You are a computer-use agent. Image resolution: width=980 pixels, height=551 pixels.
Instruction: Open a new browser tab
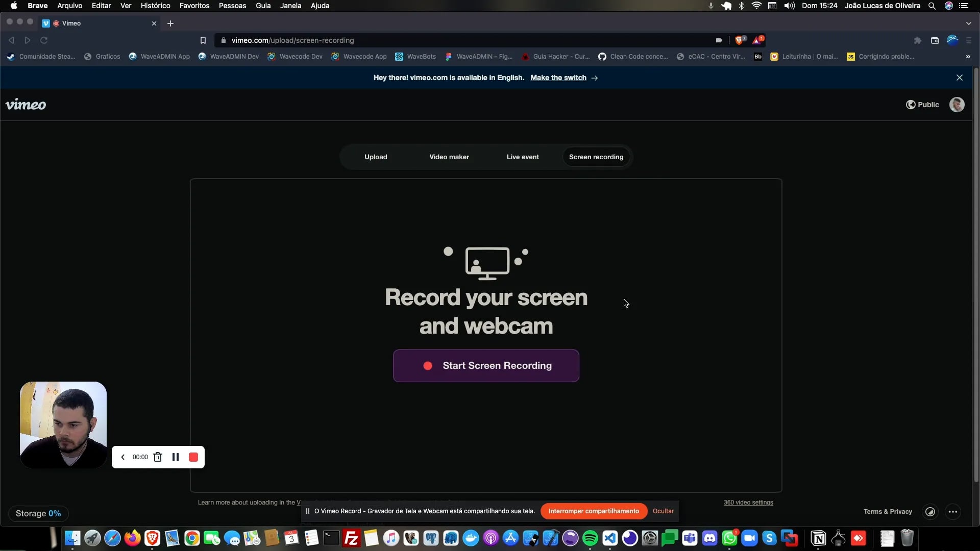point(170,23)
